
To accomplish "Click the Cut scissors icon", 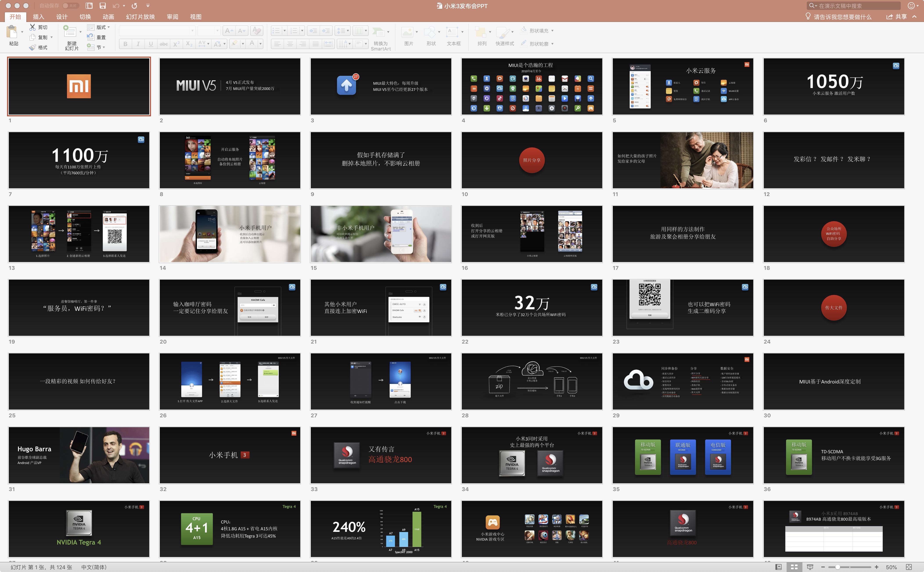I will 33,27.
